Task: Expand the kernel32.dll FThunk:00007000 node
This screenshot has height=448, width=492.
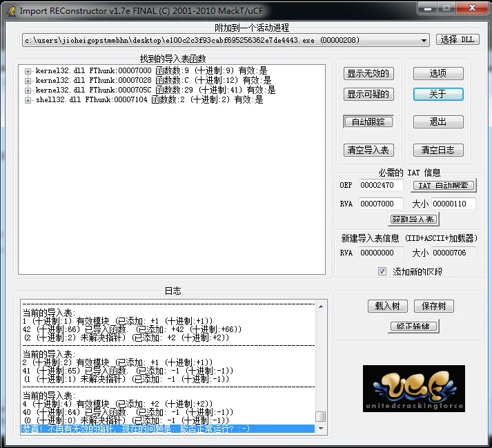Action: pyautogui.click(x=28, y=71)
